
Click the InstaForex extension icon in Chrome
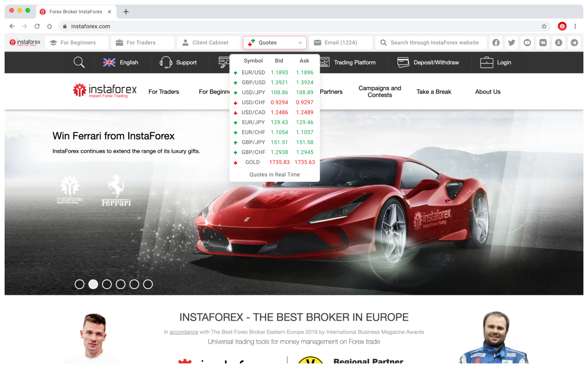click(562, 26)
